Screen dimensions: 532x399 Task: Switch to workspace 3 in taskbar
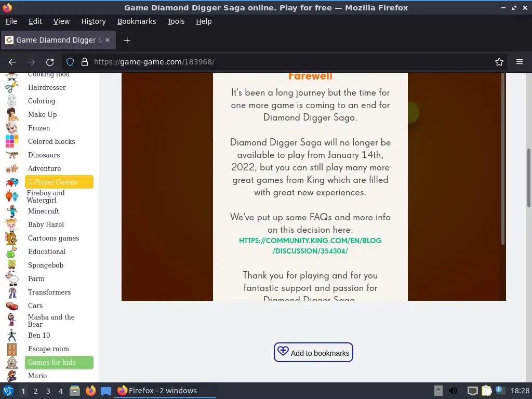[x=48, y=391]
